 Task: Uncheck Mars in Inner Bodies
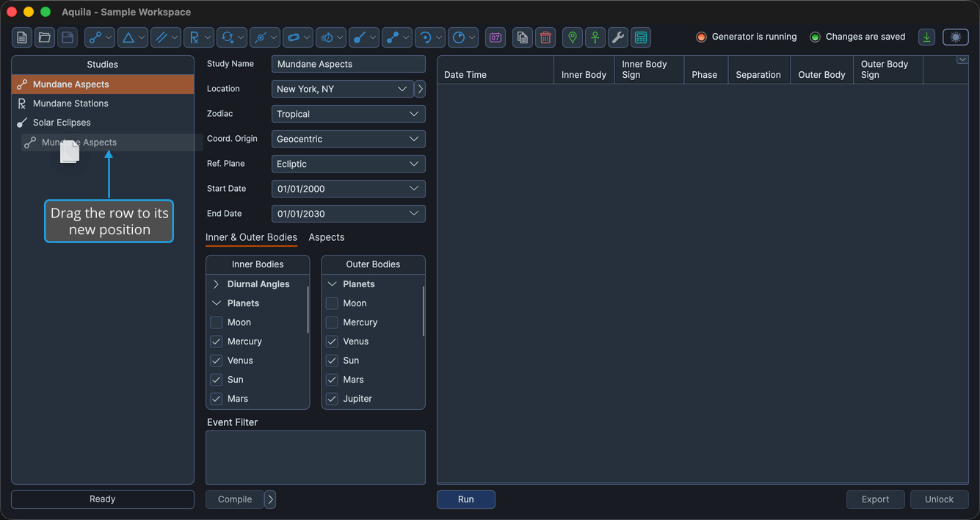click(x=217, y=399)
